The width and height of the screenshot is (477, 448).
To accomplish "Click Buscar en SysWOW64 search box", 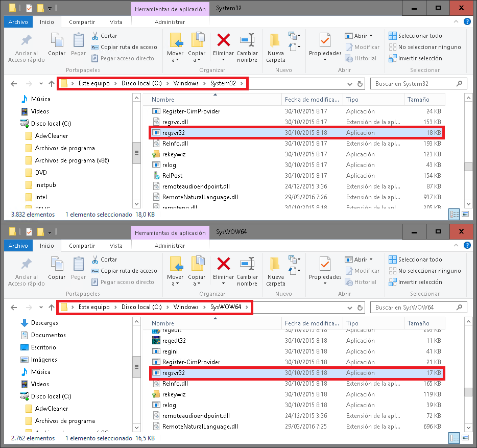I will [x=418, y=308].
